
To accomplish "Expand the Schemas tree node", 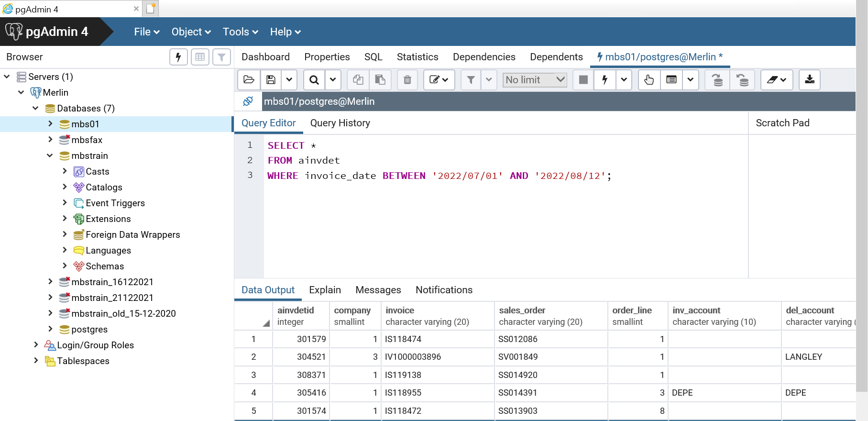I will pyautogui.click(x=65, y=266).
